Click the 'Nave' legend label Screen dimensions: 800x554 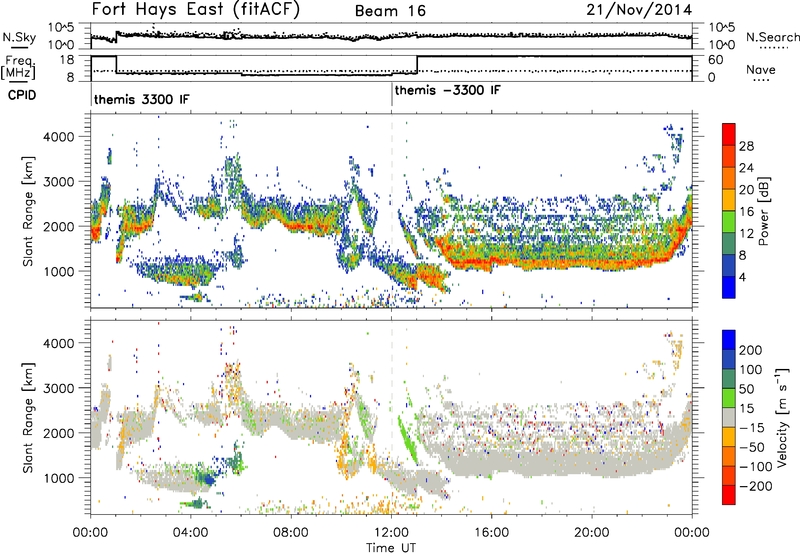click(761, 69)
